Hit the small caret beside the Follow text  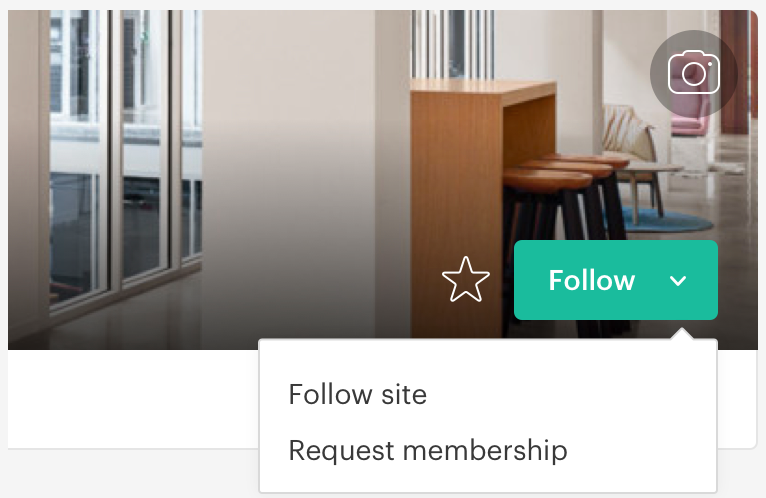pyautogui.click(x=678, y=281)
